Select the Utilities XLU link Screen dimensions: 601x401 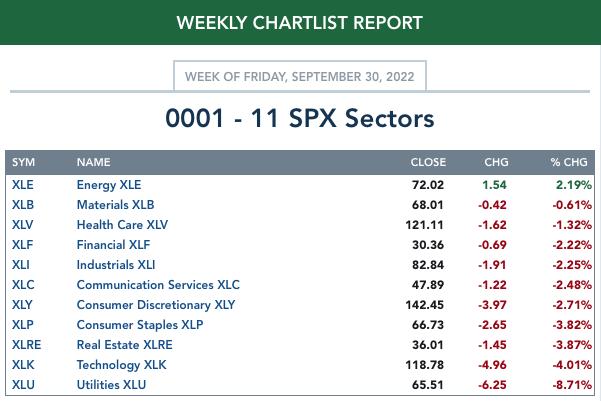coord(111,385)
